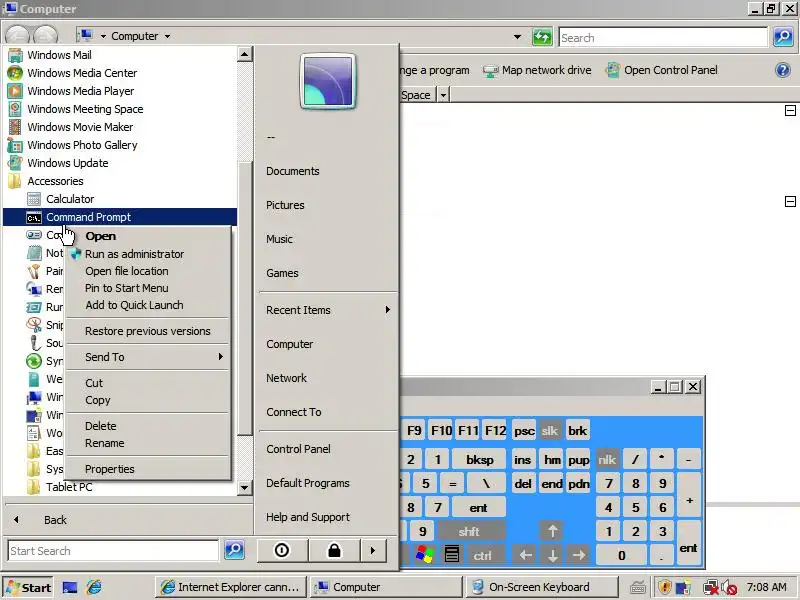This screenshot has width=800, height=600.
Task: Expand the Tablet PC folder
Action: (x=69, y=487)
